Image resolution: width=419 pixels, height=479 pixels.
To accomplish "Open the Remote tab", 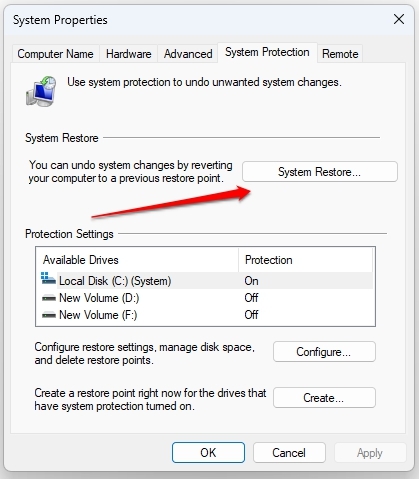I will 340,54.
